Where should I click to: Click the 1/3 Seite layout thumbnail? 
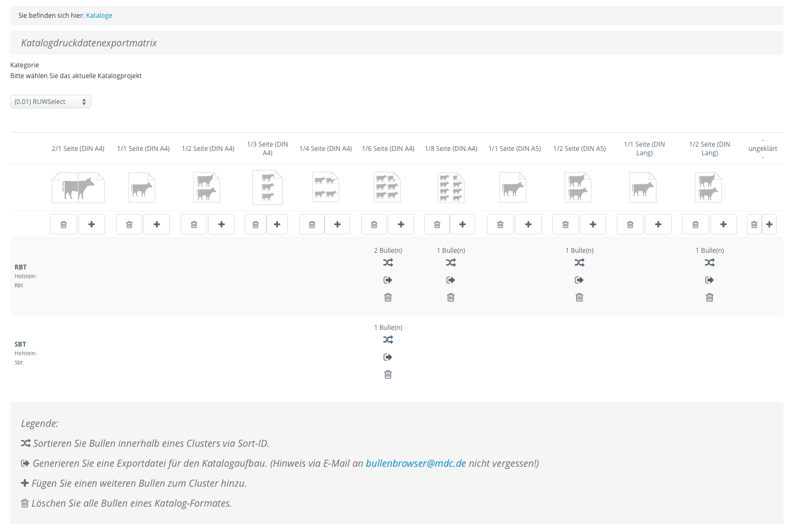point(267,188)
